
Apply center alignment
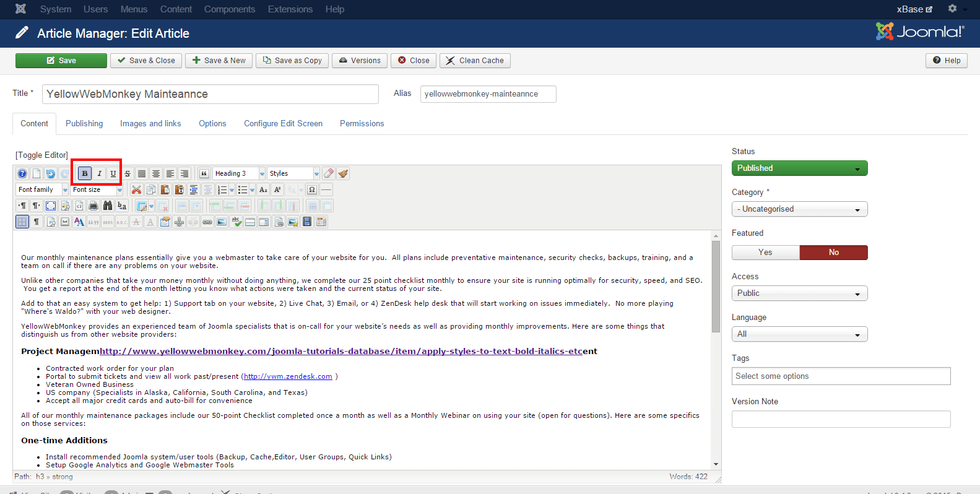tap(156, 173)
